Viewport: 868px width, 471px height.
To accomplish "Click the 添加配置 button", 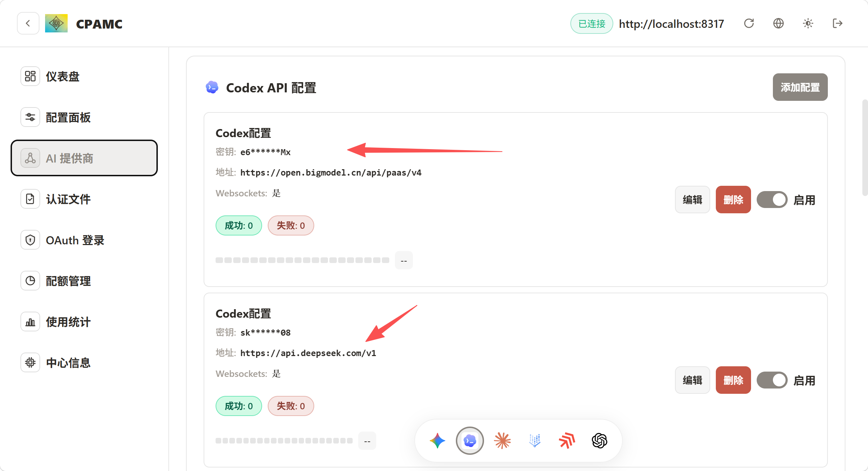I will (x=800, y=87).
